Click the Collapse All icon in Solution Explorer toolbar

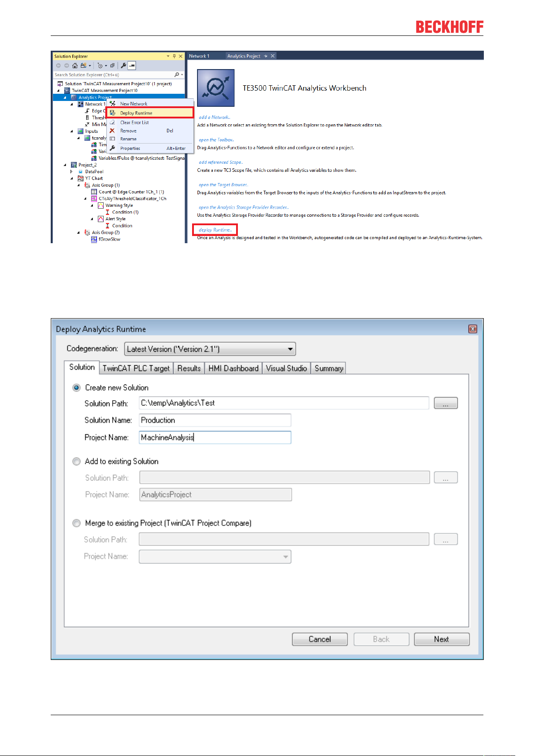112,66
